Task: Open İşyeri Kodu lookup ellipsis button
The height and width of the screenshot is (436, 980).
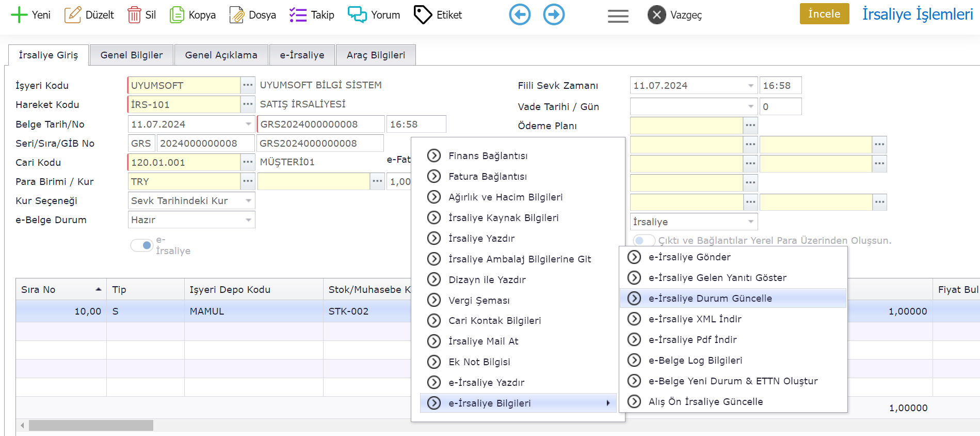Action: [x=248, y=85]
